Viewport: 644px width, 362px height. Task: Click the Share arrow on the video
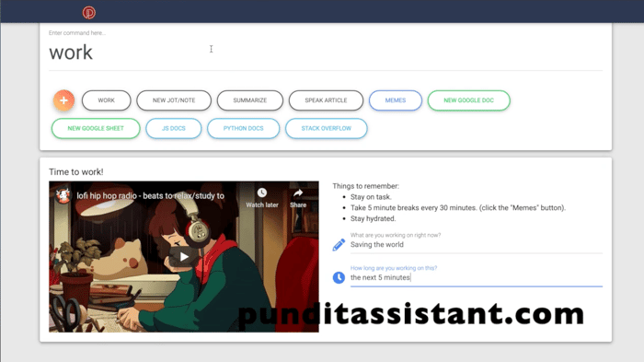(298, 193)
